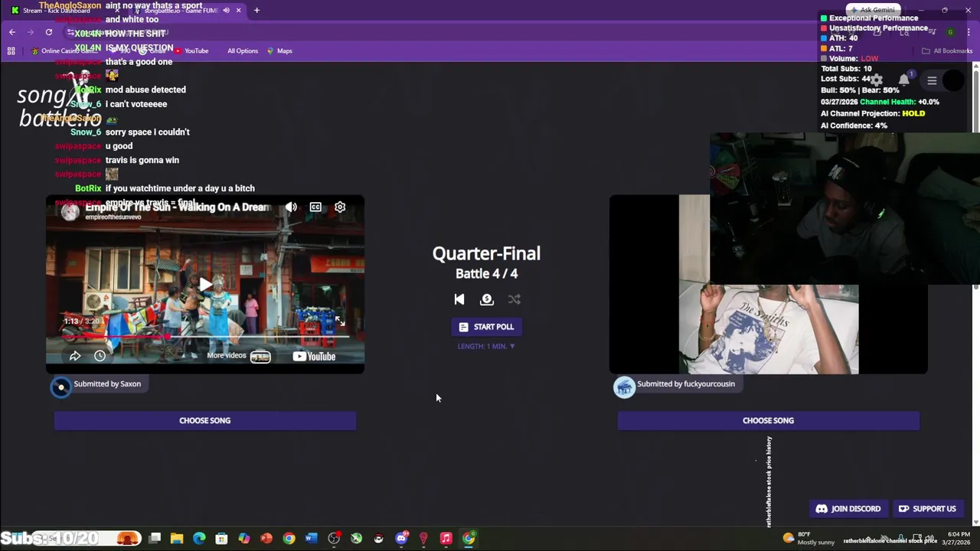Open Task View from the taskbar
980x551 pixels.
(155, 539)
